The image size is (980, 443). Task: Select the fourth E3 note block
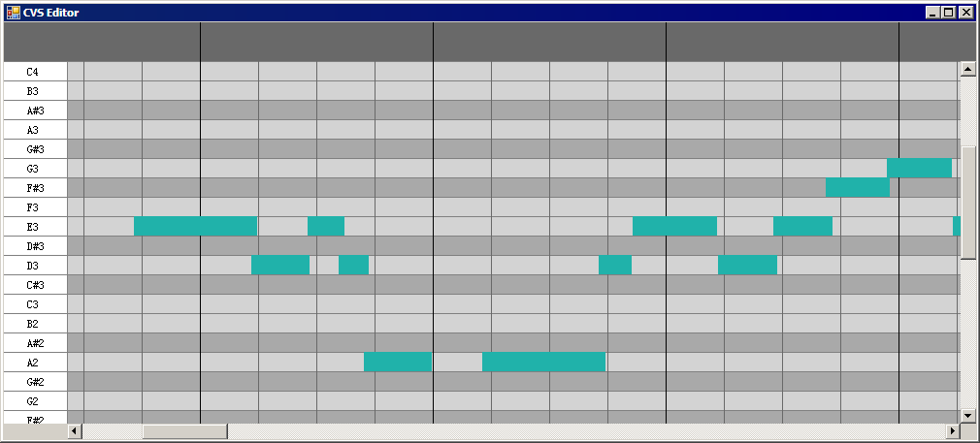point(802,226)
